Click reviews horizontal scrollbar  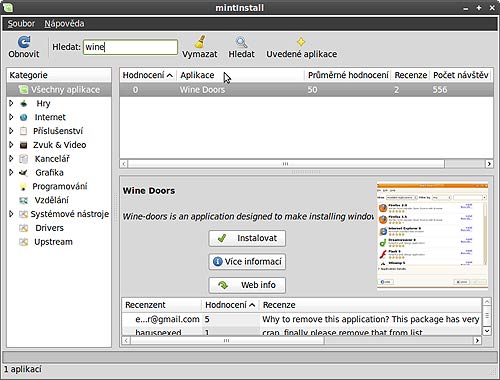(x=227, y=341)
